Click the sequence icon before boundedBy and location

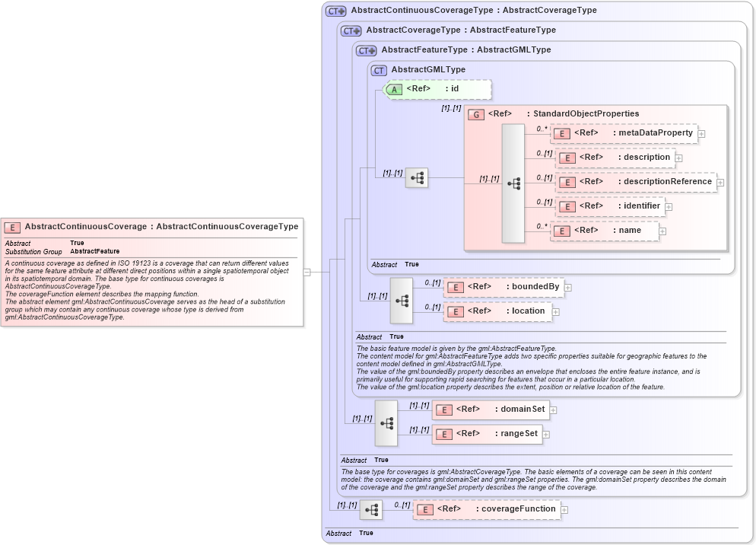tap(402, 301)
